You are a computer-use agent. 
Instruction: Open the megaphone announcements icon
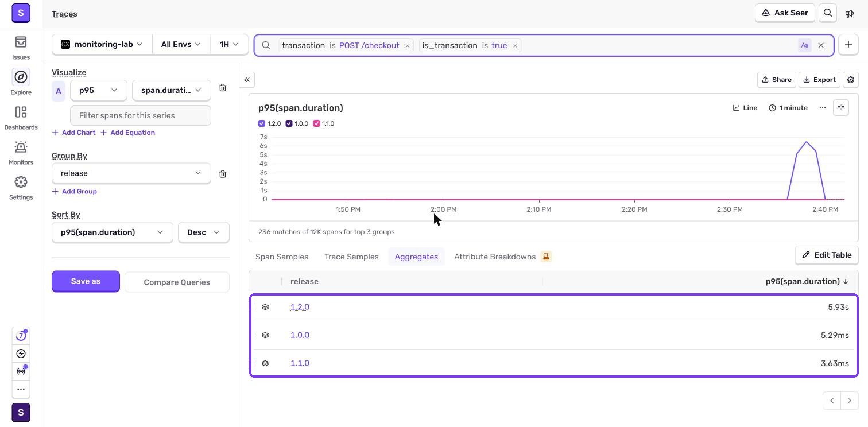pyautogui.click(x=850, y=13)
